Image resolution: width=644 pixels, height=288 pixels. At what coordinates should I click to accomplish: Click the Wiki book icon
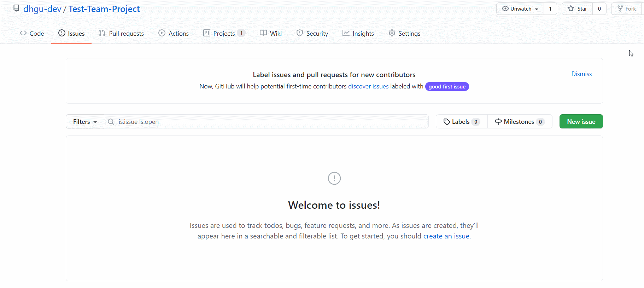click(263, 33)
